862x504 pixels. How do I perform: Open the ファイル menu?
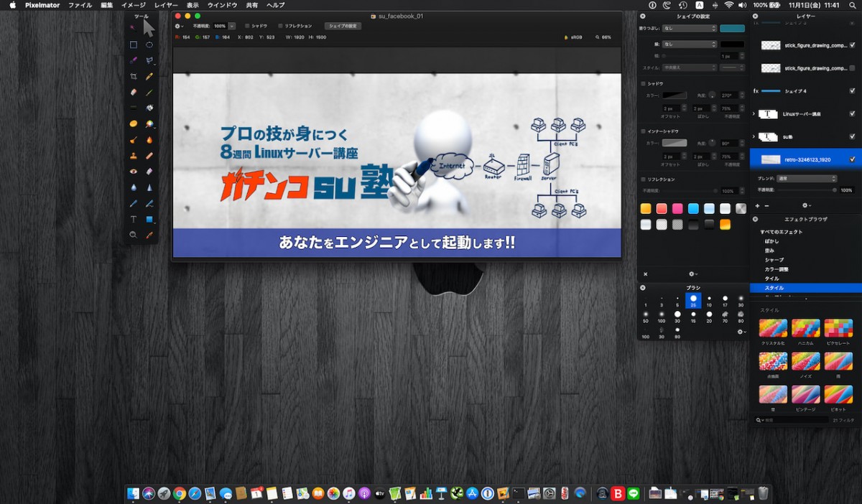[80, 5]
